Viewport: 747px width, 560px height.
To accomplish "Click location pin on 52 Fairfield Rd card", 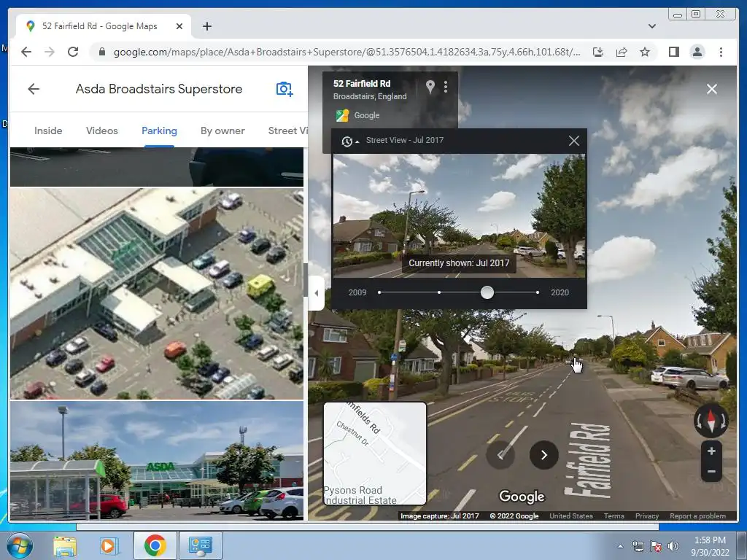I will [x=430, y=87].
